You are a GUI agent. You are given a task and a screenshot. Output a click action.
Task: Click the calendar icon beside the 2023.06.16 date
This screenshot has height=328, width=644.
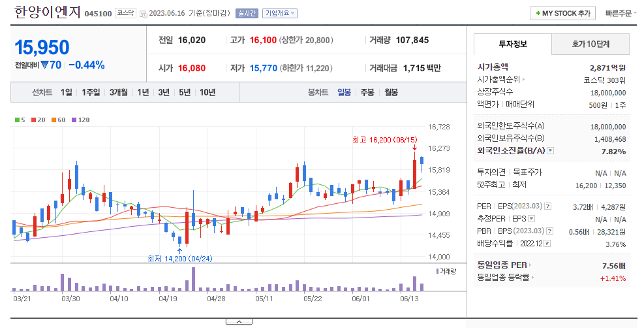coord(144,14)
